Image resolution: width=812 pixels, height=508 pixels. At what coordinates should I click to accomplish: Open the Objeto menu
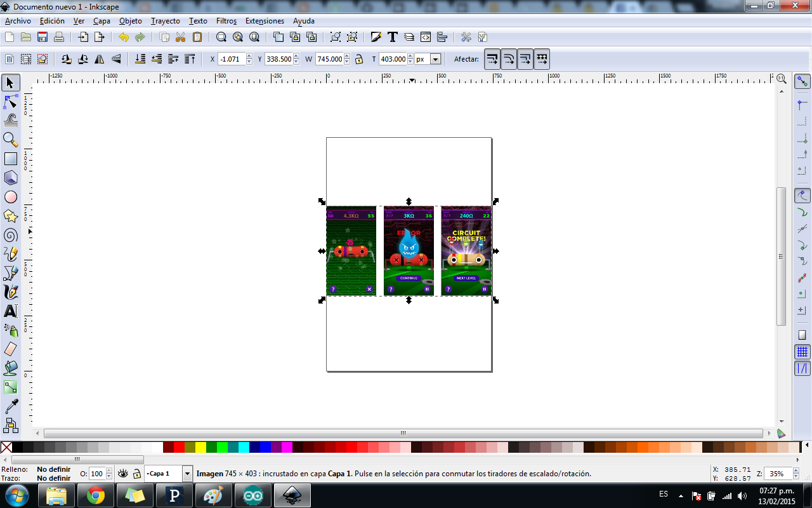131,21
